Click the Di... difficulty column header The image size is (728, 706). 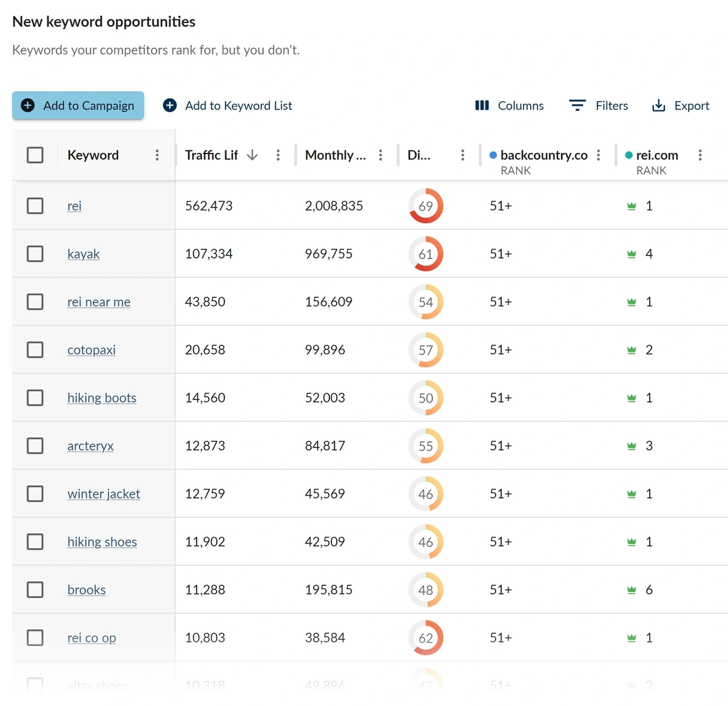coord(419,155)
